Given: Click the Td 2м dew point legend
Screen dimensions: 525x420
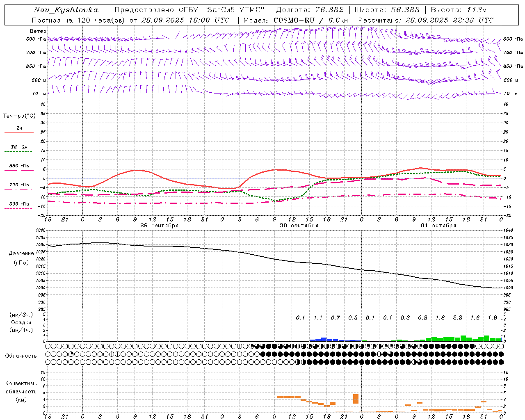Looking at the screenshot, I should click(19, 147).
